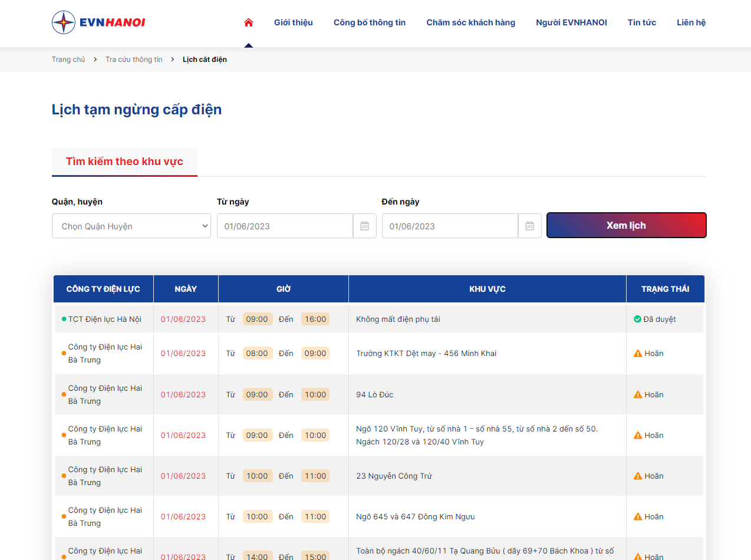751x560 pixels.
Task: Click warning icon in 94 Lò Đúc row
Action: point(638,394)
